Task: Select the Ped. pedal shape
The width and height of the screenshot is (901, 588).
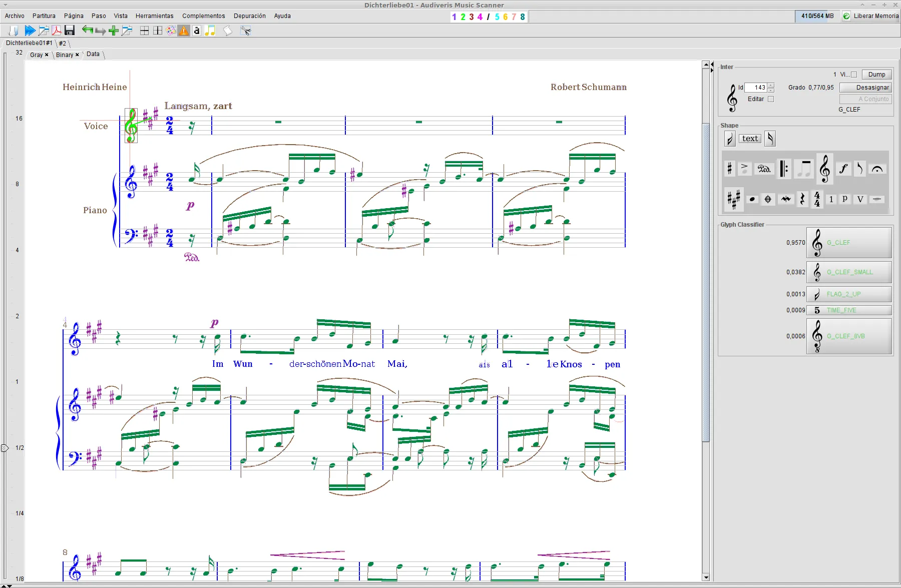Action: click(764, 169)
